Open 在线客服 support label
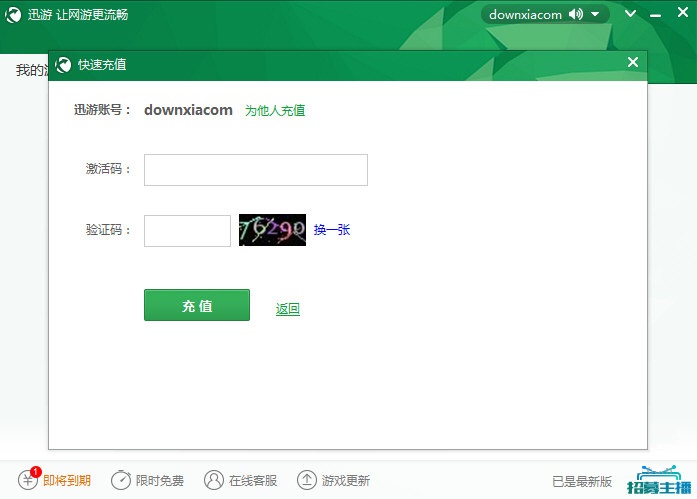Screen dimensions: 697x499 pyautogui.click(x=253, y=480)
